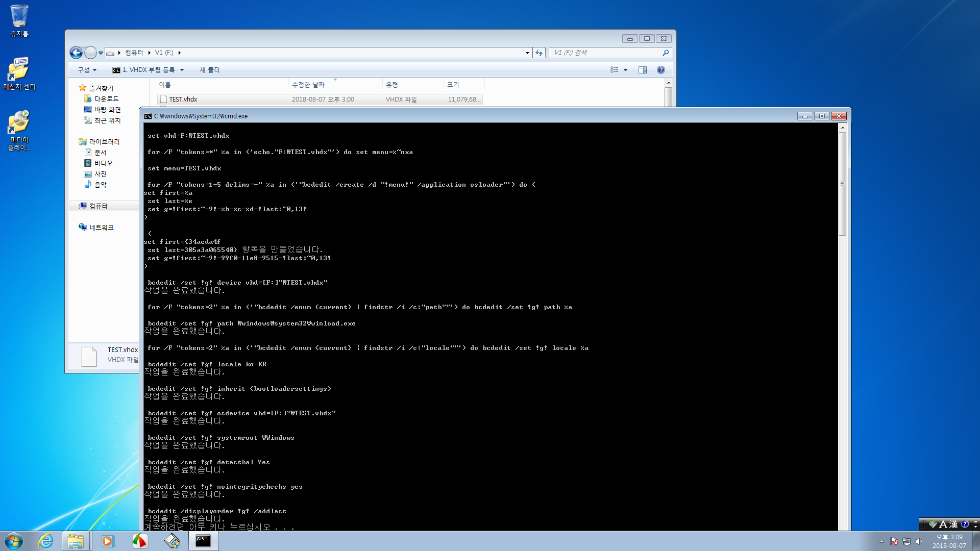Select 문서 library in navigation pane
The image size is (980, 551).
click(95, 152)
